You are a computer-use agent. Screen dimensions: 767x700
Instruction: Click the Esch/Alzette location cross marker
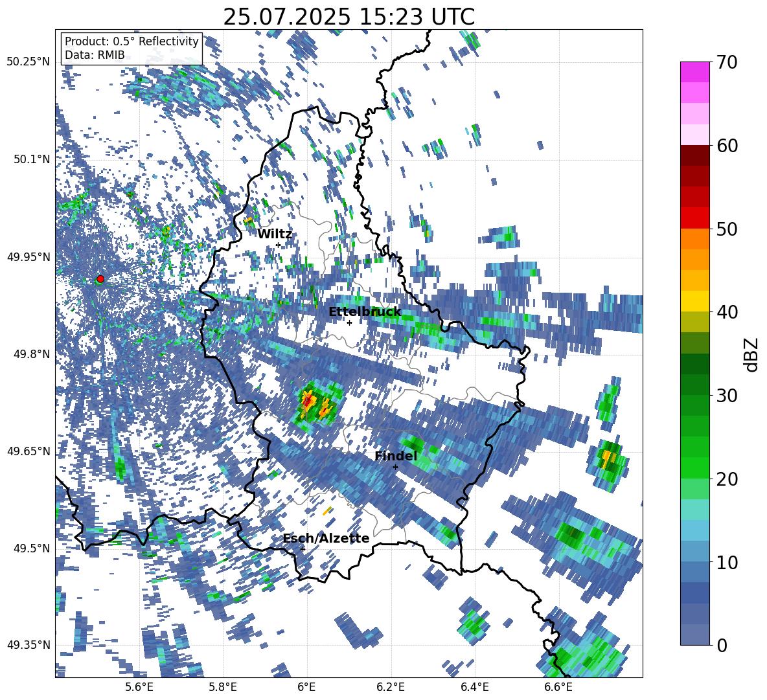[303, 549]
